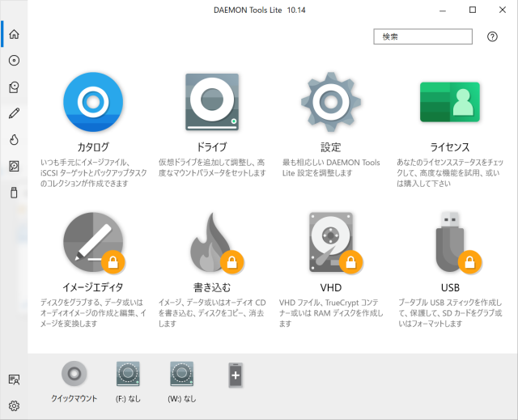The width and height of the screenshot is (518, 420).
Task: Select the disc drive sidebar icon under Images
Action: [x=14, y=87]
